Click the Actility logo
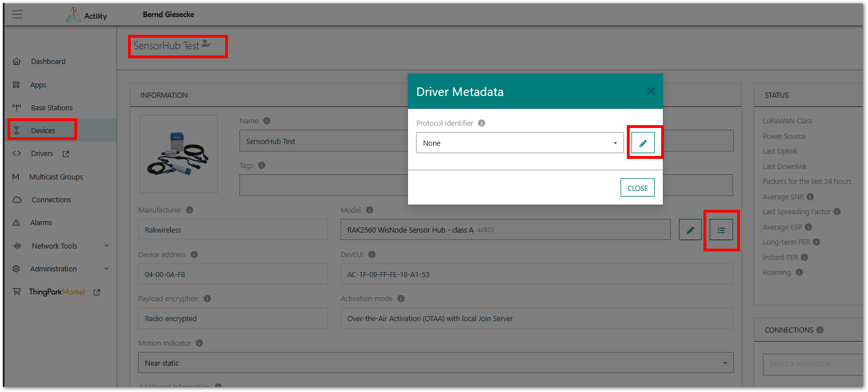This screenshot has width=868, height=392. pyautogui.click(x=86, y=15)
